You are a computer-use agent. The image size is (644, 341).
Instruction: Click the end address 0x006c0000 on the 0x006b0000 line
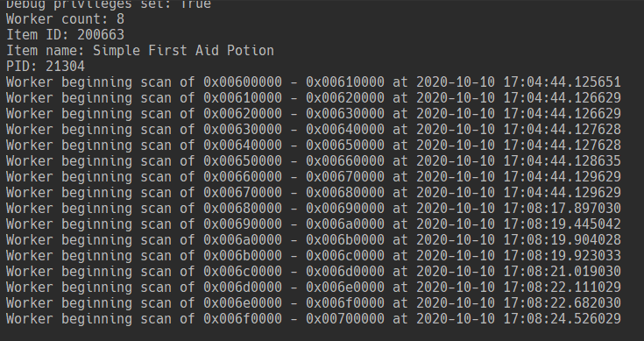click(345, 256)
